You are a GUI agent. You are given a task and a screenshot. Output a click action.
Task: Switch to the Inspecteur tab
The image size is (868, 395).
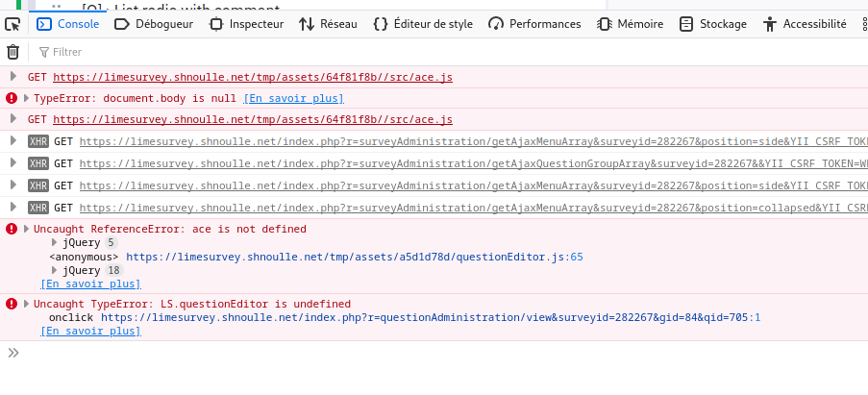pos(246,24)
